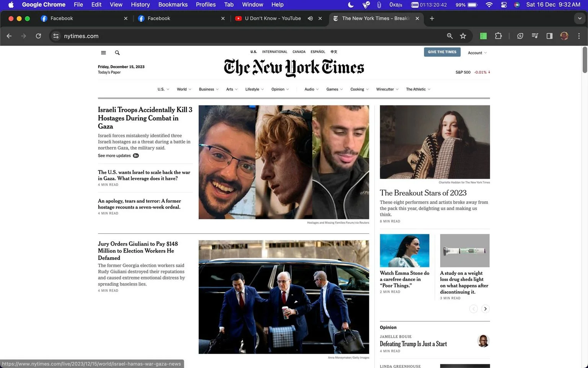Image resolution: width=588 pixels, height=368 pixels.
Task: Click the page vertical scrollbar thumb
Action: (585, 60)
